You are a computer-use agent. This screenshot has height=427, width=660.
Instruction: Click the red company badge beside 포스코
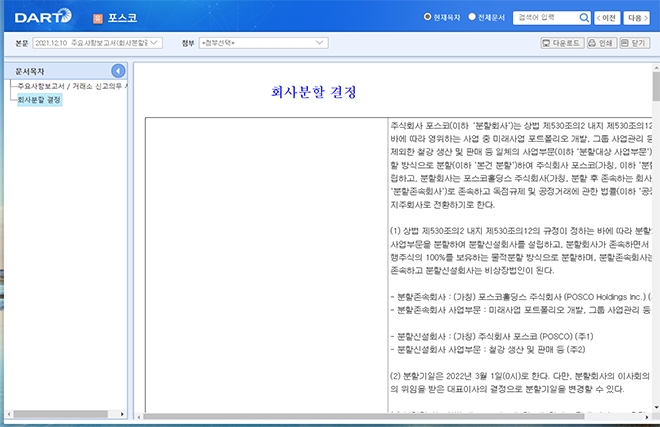pos(96,18)
